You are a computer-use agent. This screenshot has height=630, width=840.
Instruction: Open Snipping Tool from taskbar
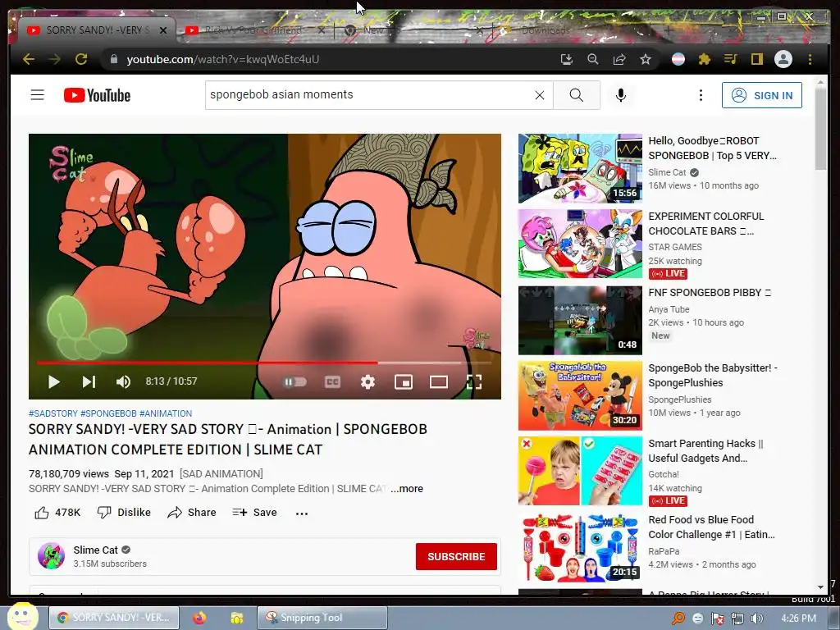tap(322, 618)
